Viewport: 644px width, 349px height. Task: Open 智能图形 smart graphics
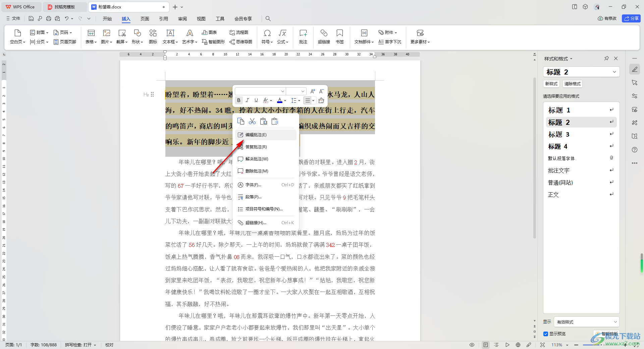pos(213,42)
